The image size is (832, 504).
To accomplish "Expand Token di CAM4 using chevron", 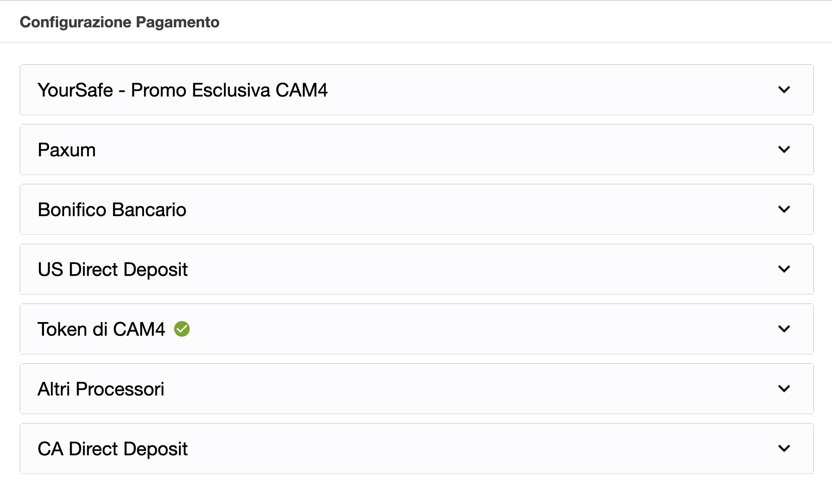I will 784,329.
